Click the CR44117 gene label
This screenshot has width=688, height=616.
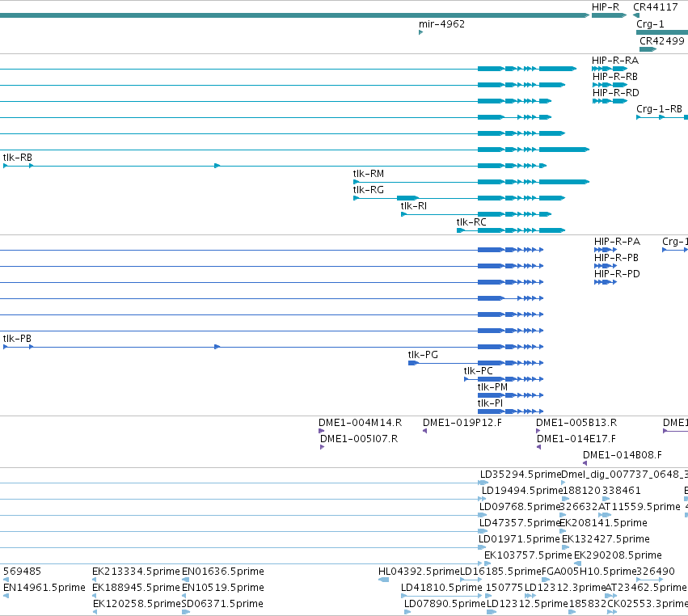655,7
